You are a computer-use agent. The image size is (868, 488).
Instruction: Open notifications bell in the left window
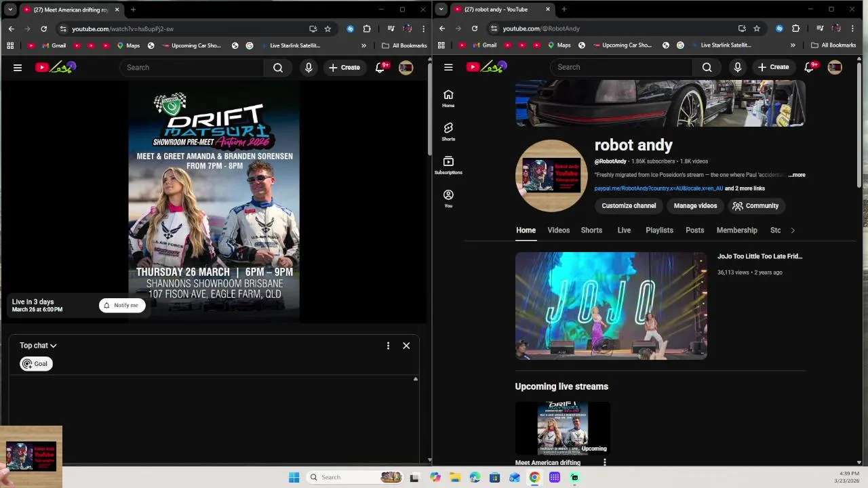[x=380, y=67]
